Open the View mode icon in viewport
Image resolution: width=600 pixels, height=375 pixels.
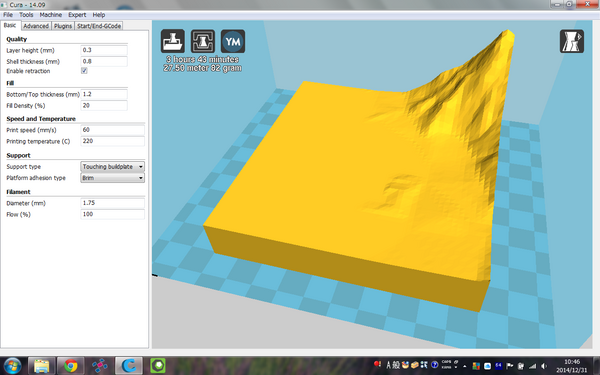pos(572,41)
